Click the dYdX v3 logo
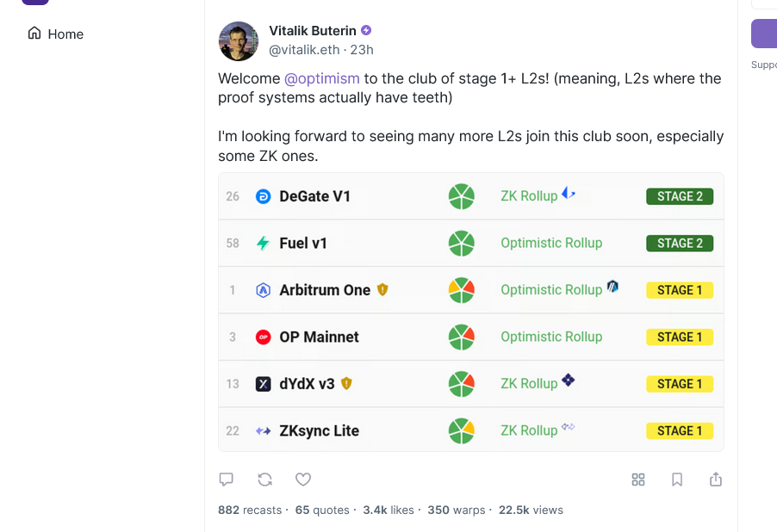The height and width of the screenshot is (532, 777). click(x=263, y=383)
